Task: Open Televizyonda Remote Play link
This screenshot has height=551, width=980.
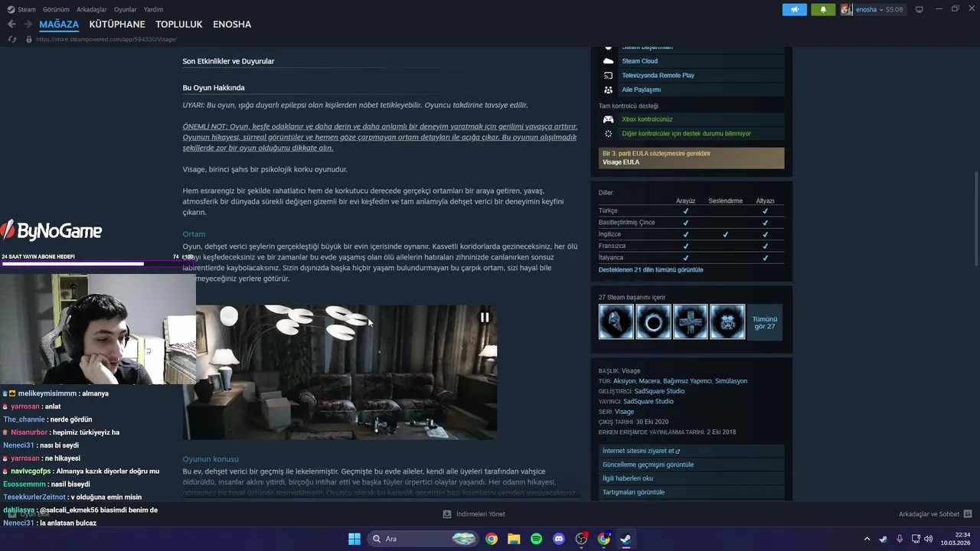Action: [x=658, y=76]
